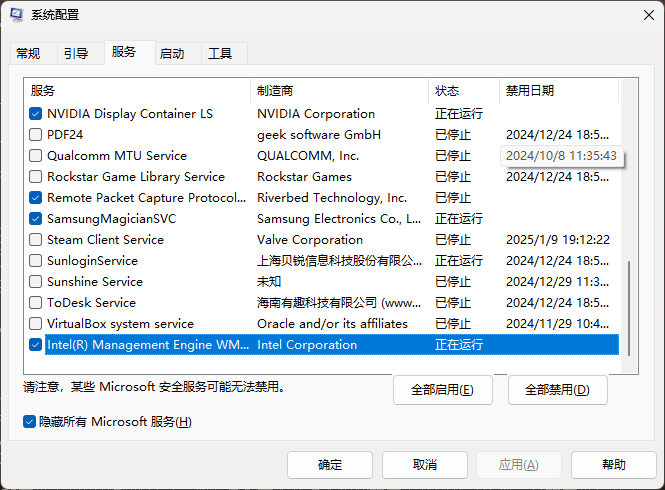Click the Rockstar Games manufacturer cell

click(305, 176)
